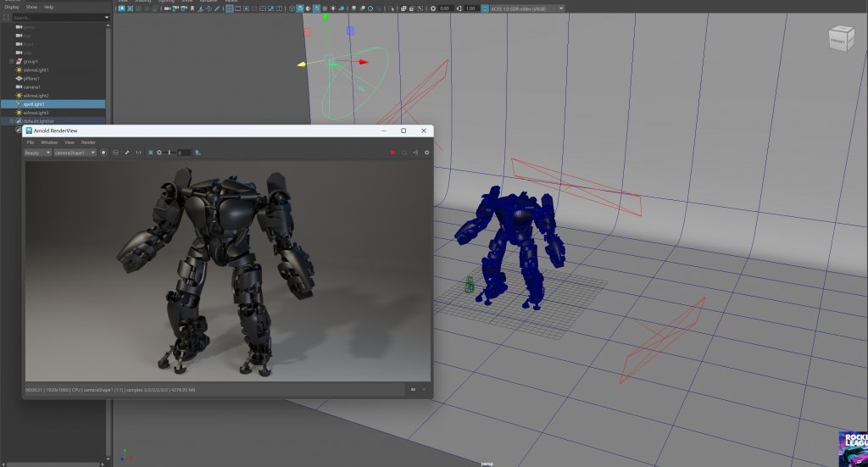Viewport: 868px width, 467px height.
Task: Click the gamma value field showing 1.00
Action: pos(471,8)
